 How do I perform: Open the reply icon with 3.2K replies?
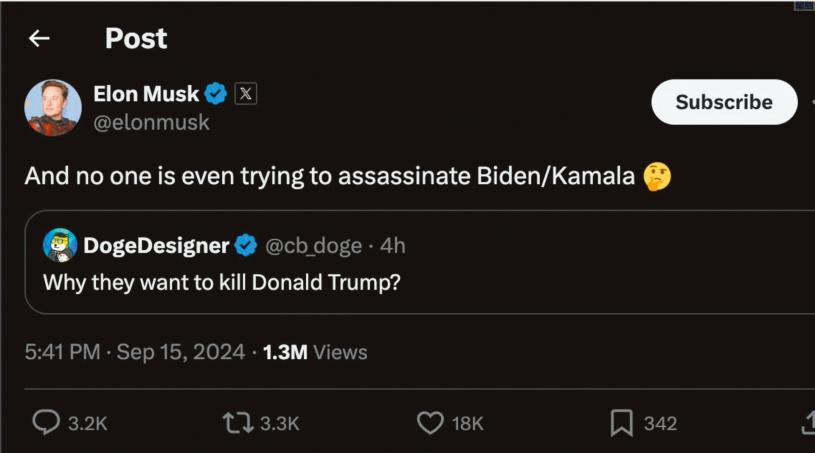(x=46, y=424)
